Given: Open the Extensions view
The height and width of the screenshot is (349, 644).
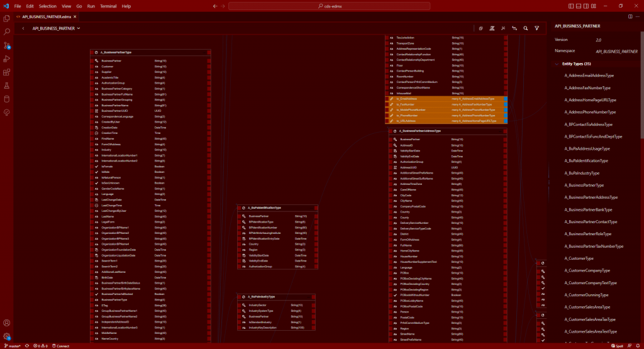Looking at the screenshot, I should pyautogui.click(x=6, y=72).
